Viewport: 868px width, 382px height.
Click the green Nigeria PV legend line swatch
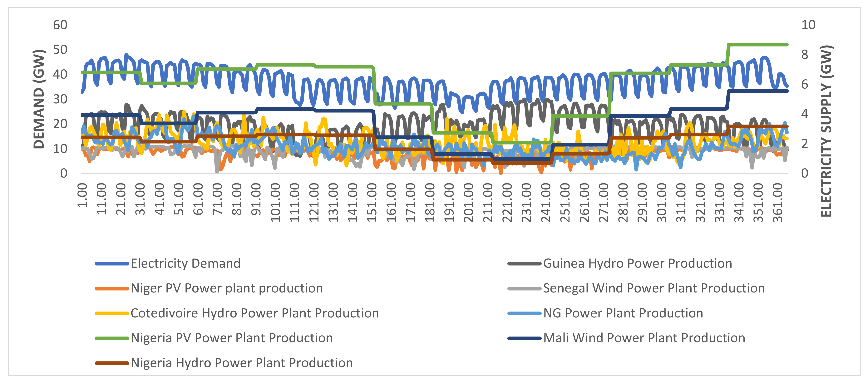(112, 338)
